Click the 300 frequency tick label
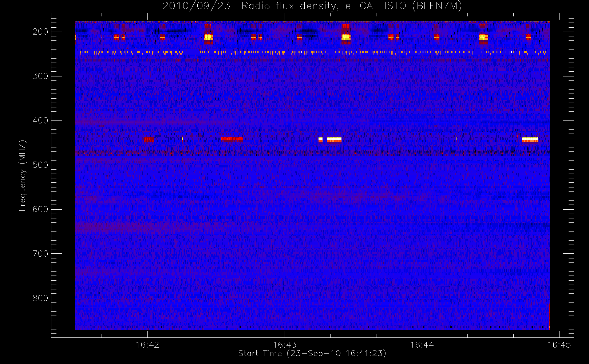 pos(40,76)
